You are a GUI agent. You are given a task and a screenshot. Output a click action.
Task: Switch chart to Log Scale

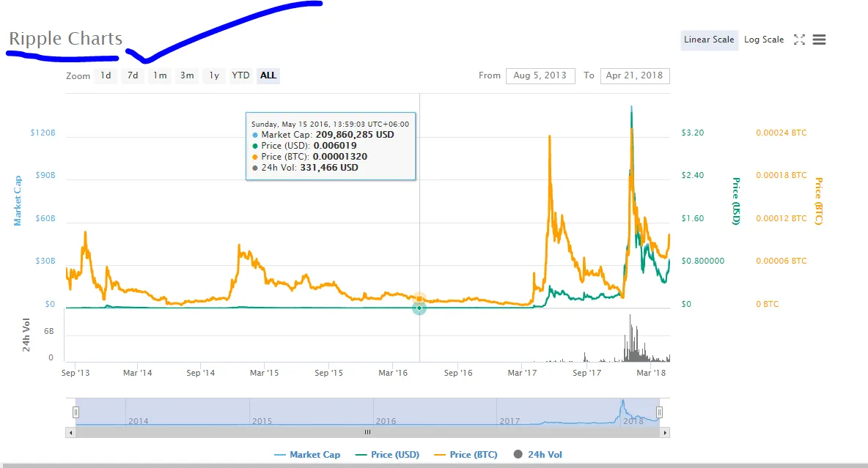point(764,40)
